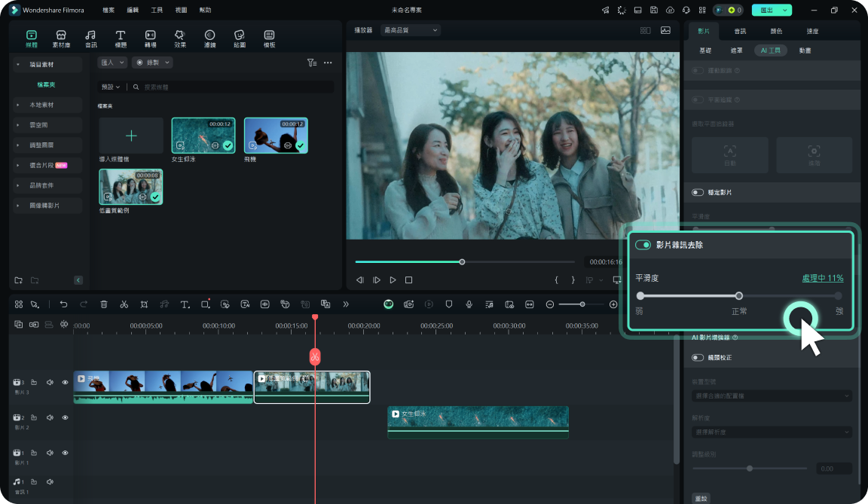Select the 動畫 animation sub-tab button
The height and width of the screenshot is (504, 868).
coord(805,50)
